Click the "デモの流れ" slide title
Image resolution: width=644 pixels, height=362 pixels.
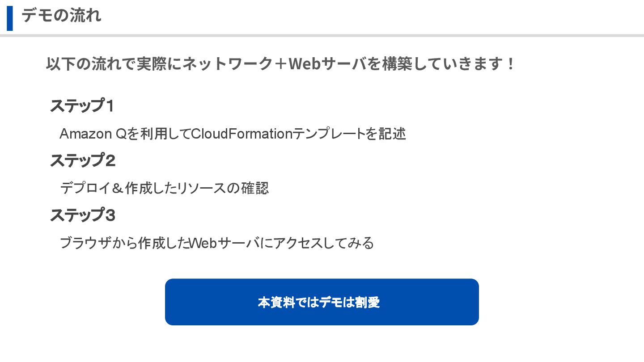61,16
